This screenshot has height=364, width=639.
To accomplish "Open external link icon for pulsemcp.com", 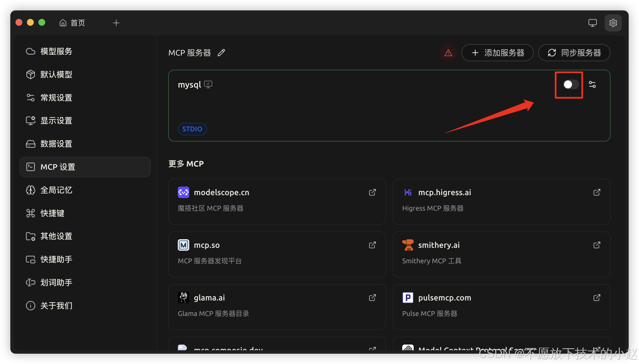I will pyautogui.click(x=597, y=298).
